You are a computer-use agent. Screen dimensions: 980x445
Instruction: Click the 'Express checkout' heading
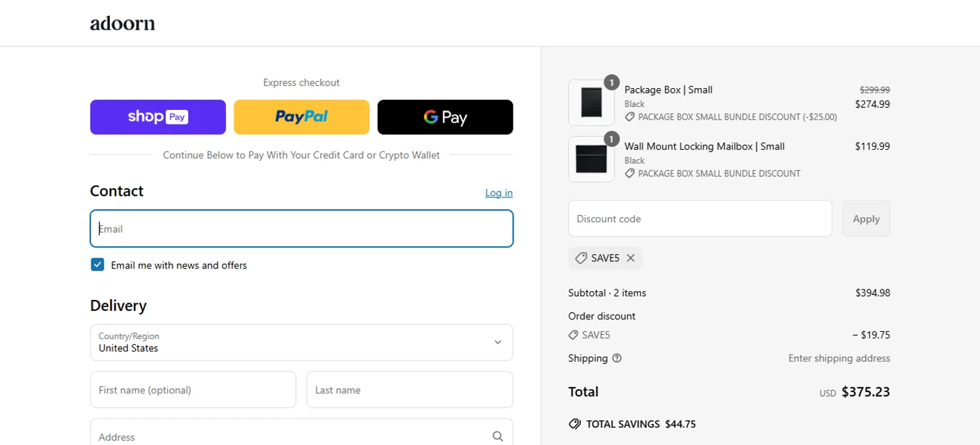click(301, 82)
